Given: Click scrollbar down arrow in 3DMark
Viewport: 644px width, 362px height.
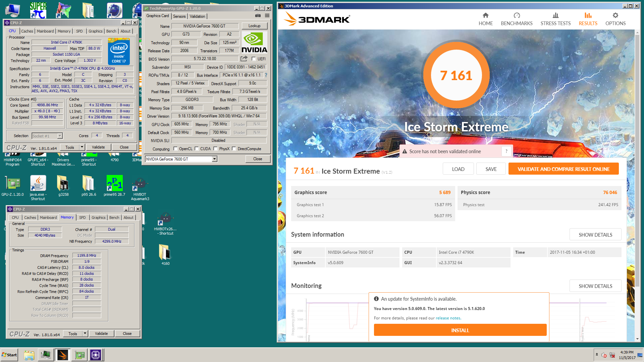Looking at the screenshot, I should (x=638, y=339).
